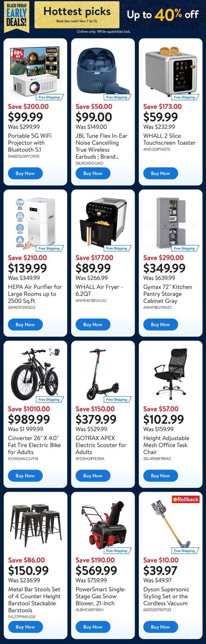Buy the WHALL Air Fryer now

tap(93, 325)
